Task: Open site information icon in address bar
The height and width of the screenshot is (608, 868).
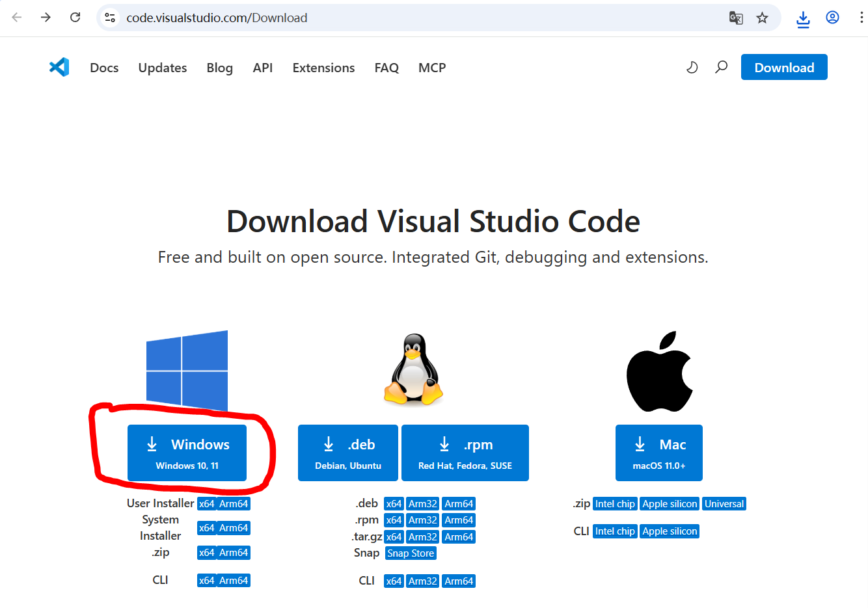Action: point(110,18)
